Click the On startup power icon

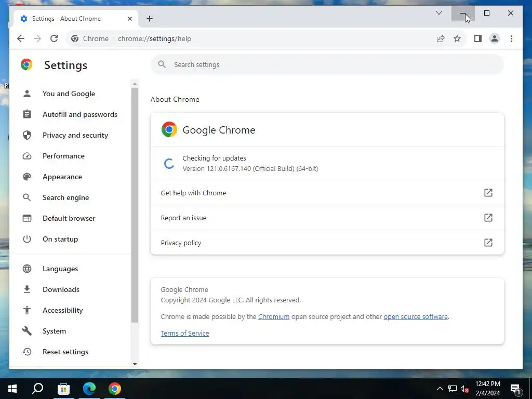pos(27,239)
